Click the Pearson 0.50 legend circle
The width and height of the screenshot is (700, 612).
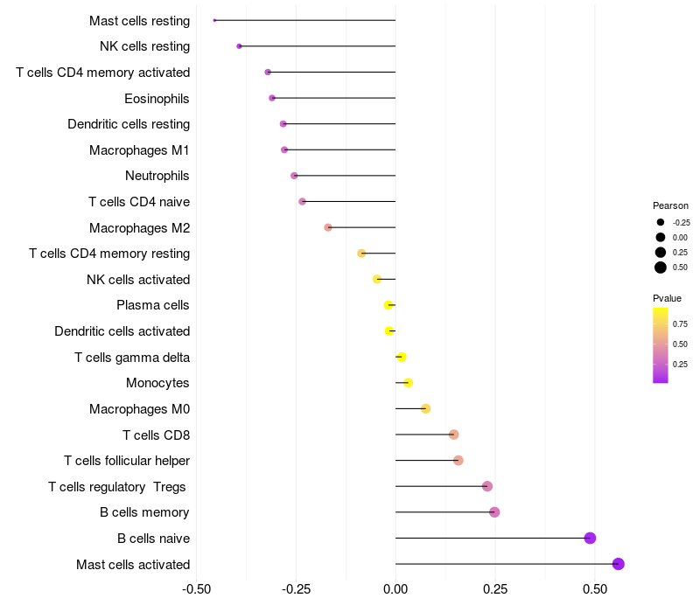tap(661, 268)
